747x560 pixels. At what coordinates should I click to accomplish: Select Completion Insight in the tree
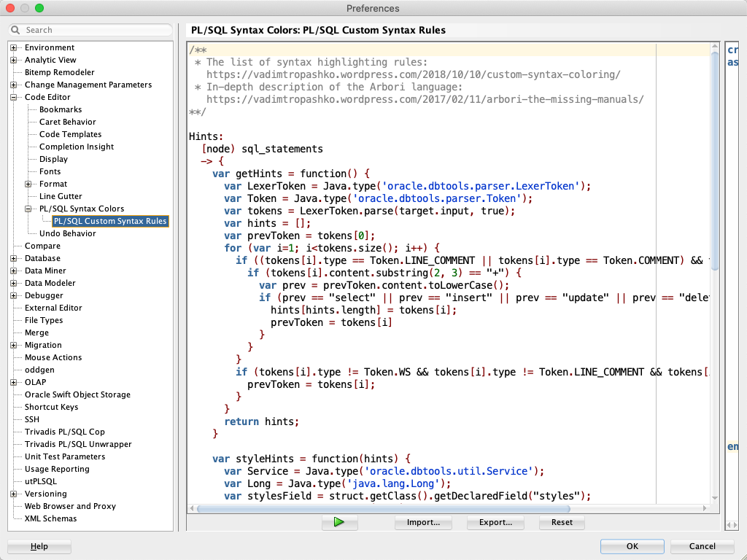point(76,147)
